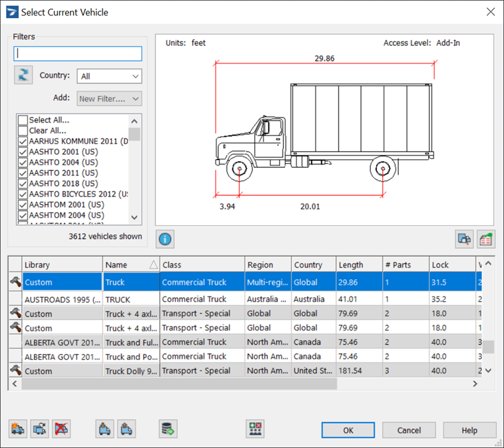Click the blue vehicle information icon
Screen dimensions: 504x448
pyautogui.click(x=165, y=239)
